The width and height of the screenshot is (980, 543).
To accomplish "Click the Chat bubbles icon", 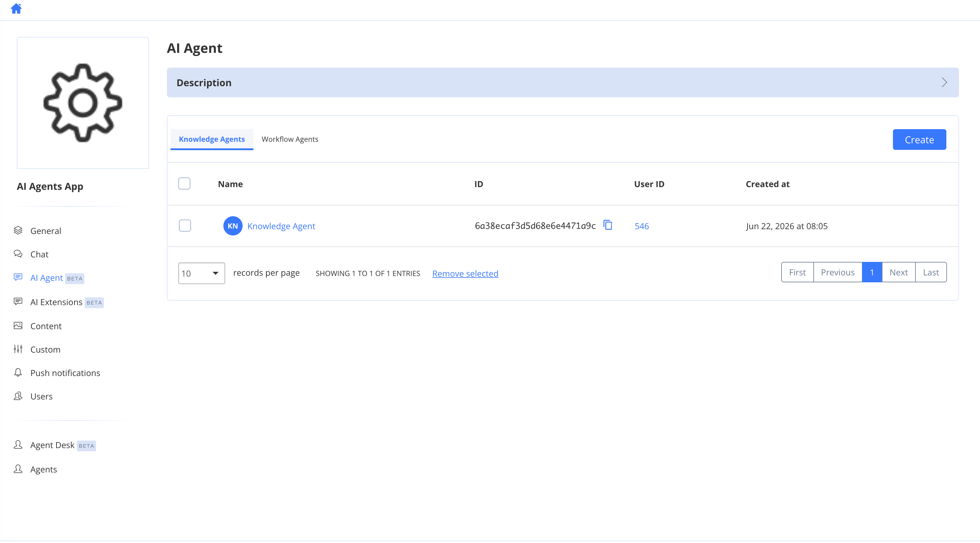I will tap(18, 254).
